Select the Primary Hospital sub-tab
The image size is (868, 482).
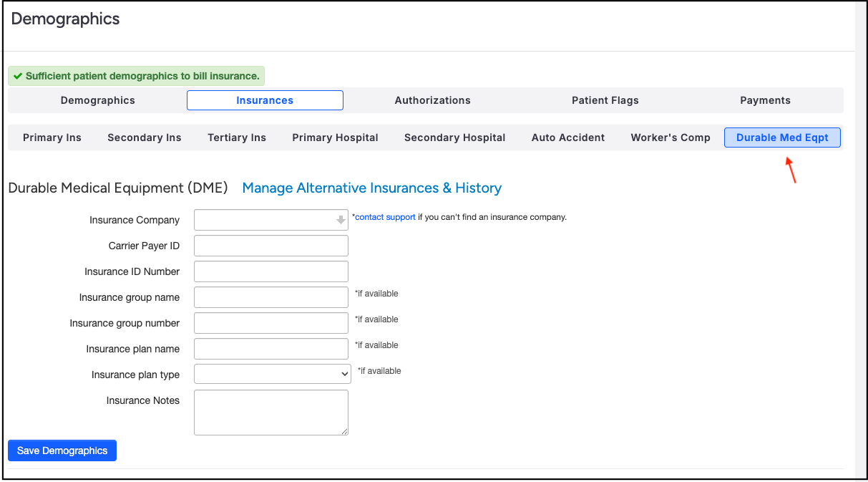point(335,138)
